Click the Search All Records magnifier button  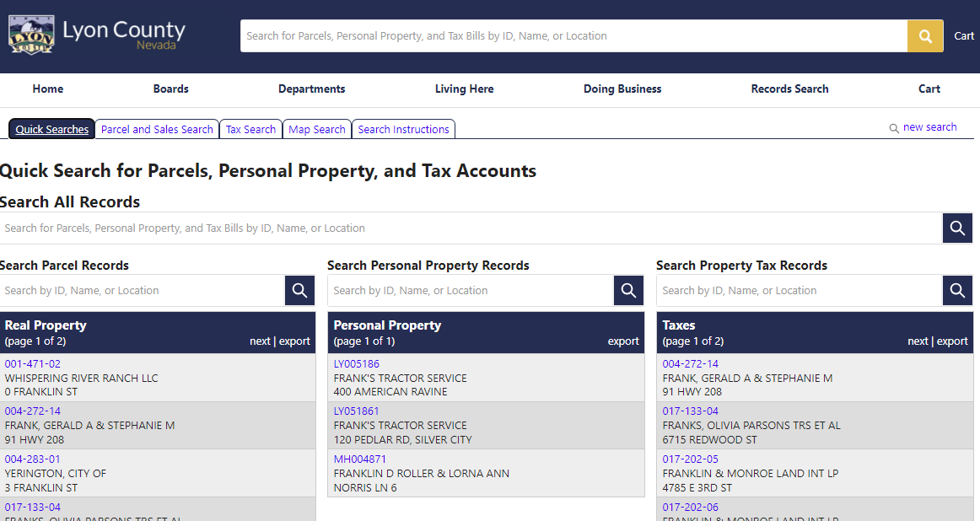point(957,228)
